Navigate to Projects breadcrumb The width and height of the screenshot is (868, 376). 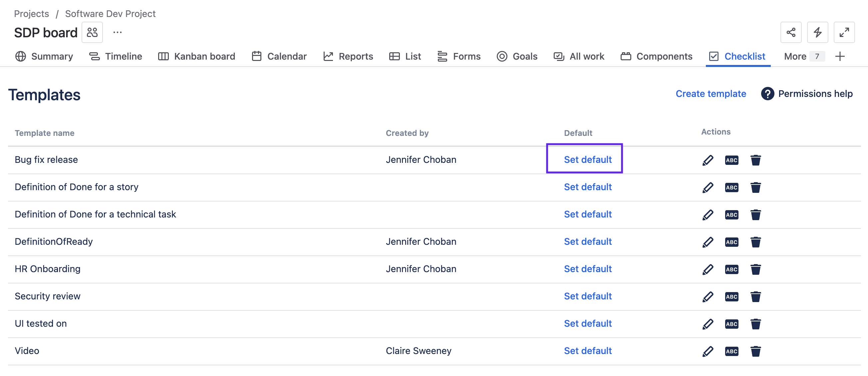31,14
